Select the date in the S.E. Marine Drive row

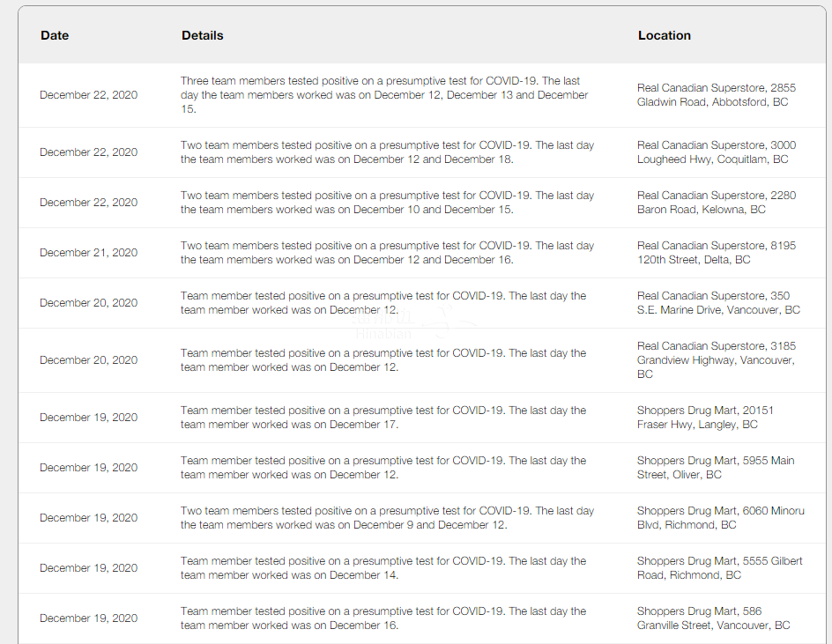coord(89,303)
